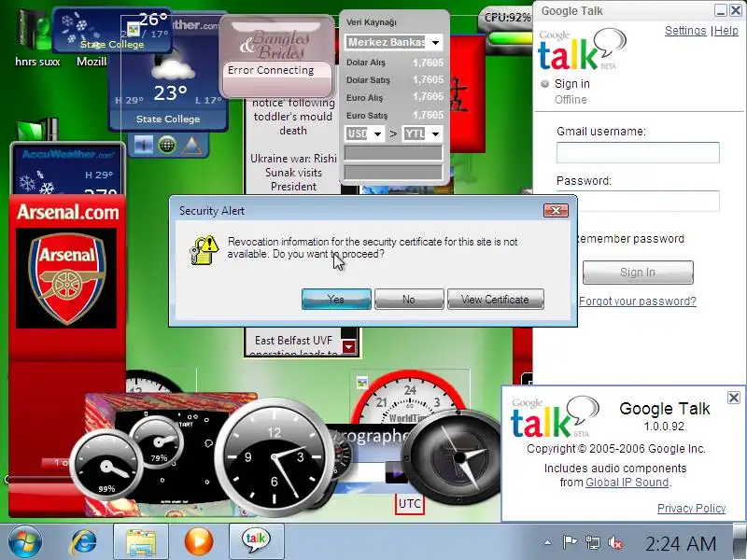This screenshot has width=747, height=560.
Task: Open Windows Media Player from the taskbar
Action: (x=199, y=542)
